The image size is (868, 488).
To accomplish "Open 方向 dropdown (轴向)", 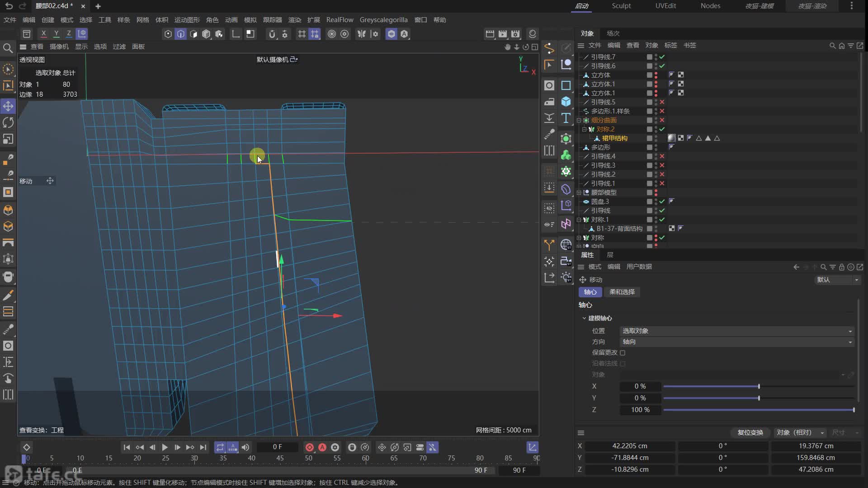I will click(737, 342).
